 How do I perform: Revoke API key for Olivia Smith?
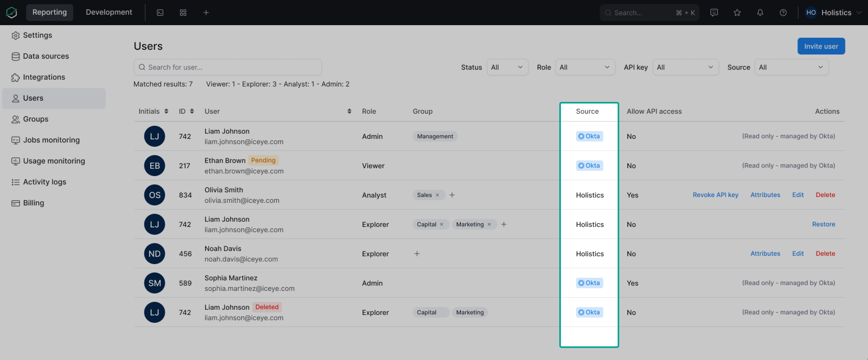pos(715,195)
